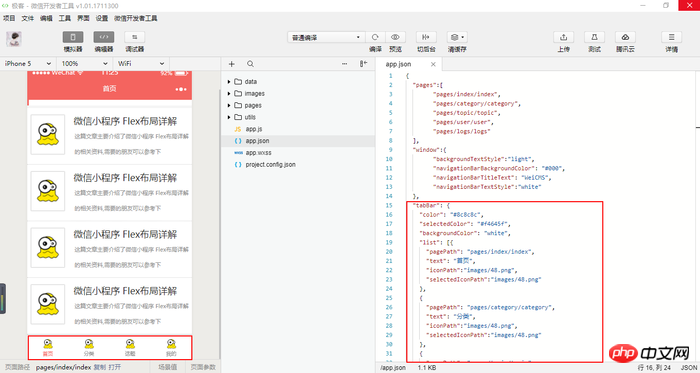Image resolution: width=700 pixels, height=373 pixels.
Task: Click the 复制 link beside page path
Action: (x=100, y=367)
